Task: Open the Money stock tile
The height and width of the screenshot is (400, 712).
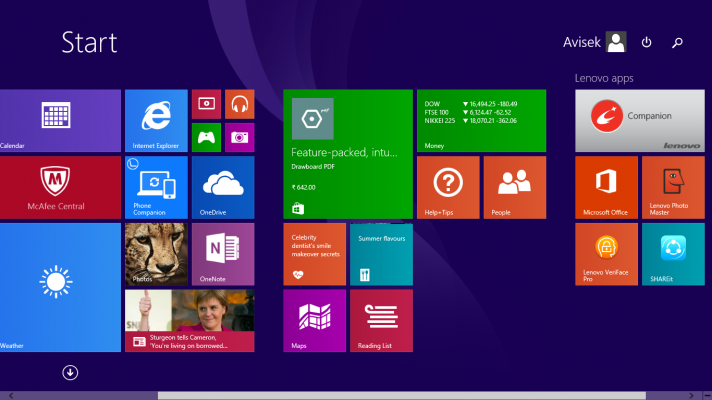Action: (x=481, y=121)
